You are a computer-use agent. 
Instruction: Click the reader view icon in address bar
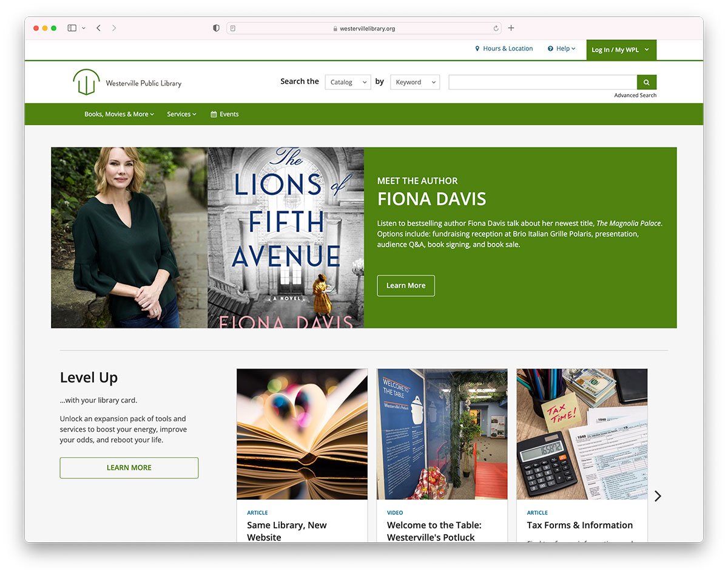[233, 29]
